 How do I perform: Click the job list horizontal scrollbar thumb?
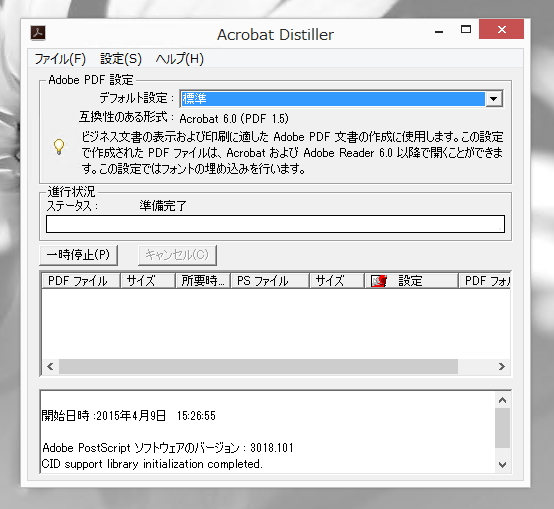point(258,366)
